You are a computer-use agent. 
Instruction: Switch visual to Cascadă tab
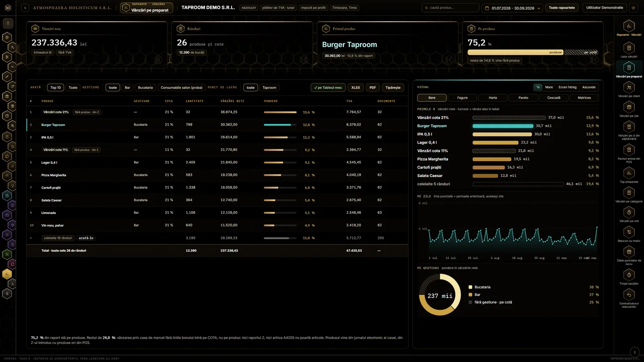pos(554,98)
